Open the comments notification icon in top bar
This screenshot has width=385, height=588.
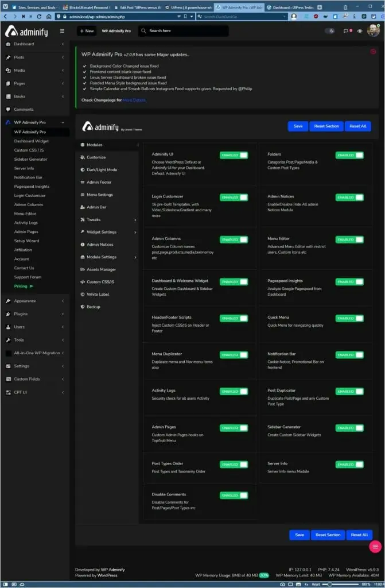(x=345, y=31)
